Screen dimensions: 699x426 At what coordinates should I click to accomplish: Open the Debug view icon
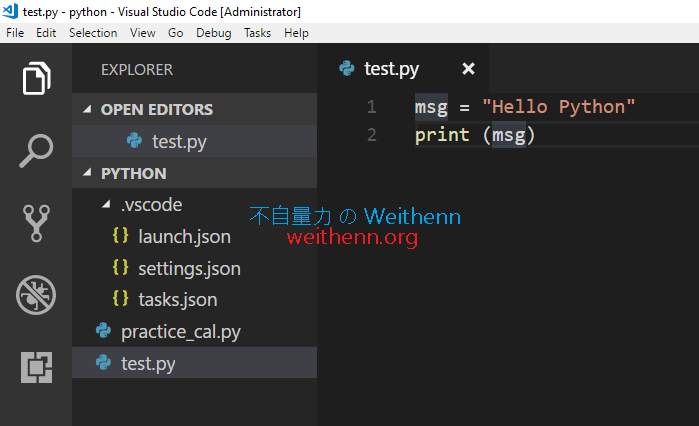36,295
